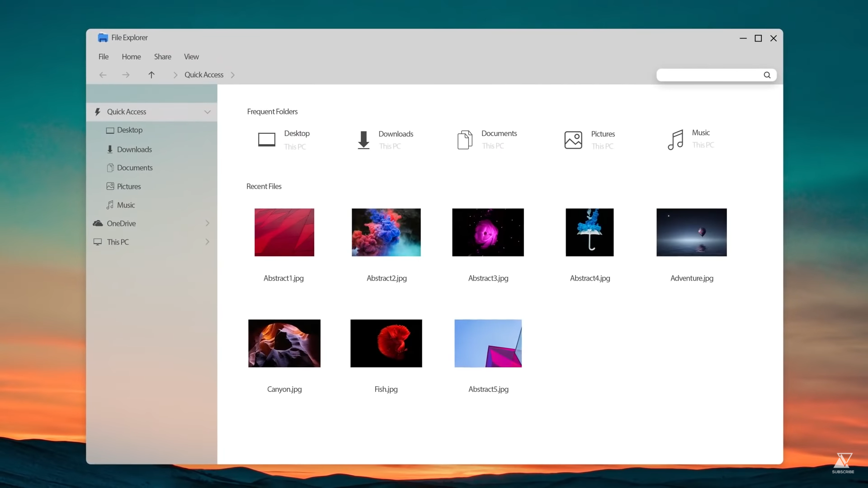
Task: Click the Fish.jpg file name
Action: (386, 389)
